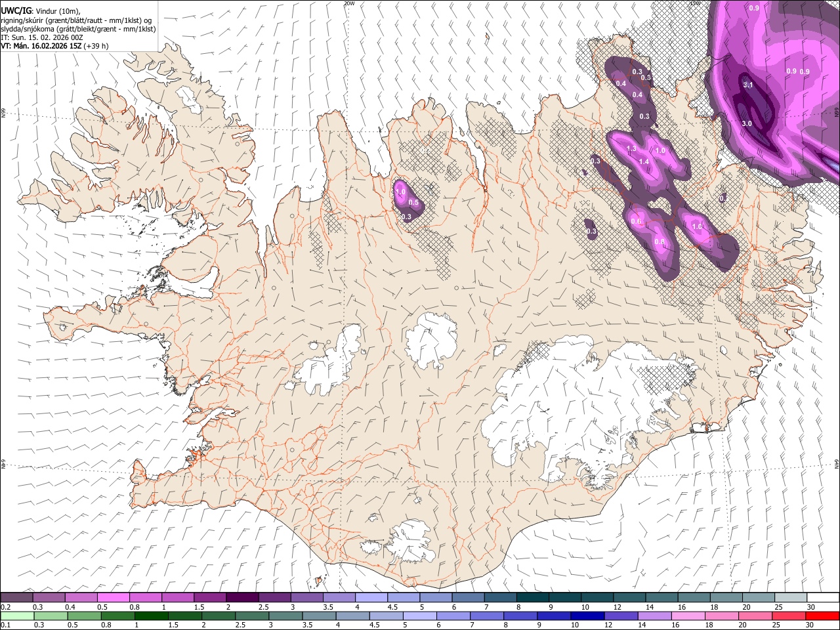This screenshot has width=840, height=630.
Task: Pick the royal blue 9–10 rain swatch
Action: click(x=555, y=616)
